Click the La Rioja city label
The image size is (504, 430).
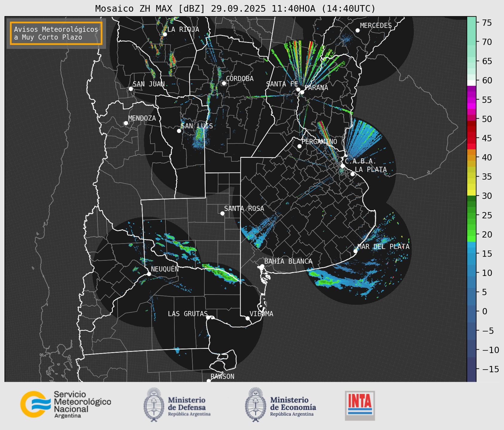click(x=183, y=29)
